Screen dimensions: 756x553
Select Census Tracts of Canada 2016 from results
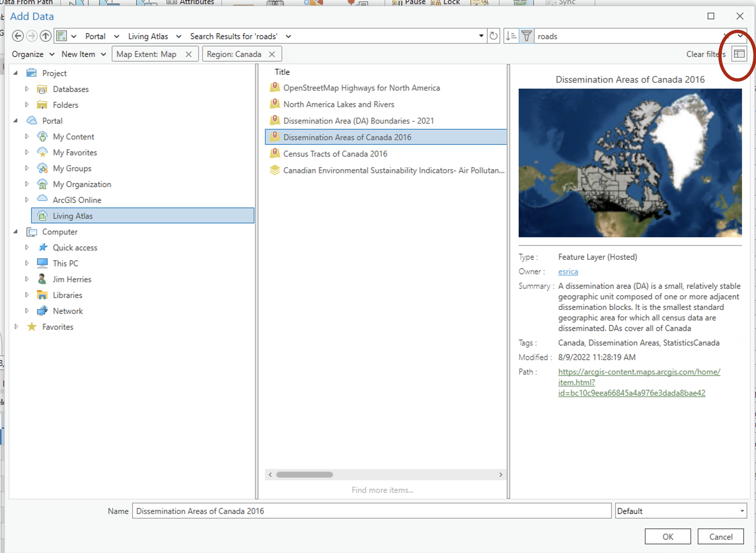pos(335,154)
